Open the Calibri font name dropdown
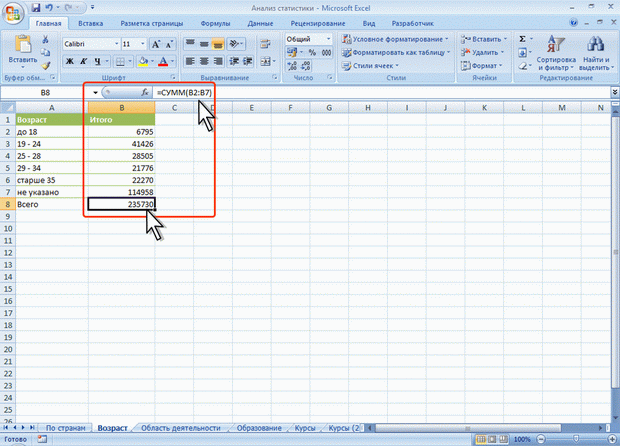The width and height of the screenshot is (620, 446). pos(117,44)
